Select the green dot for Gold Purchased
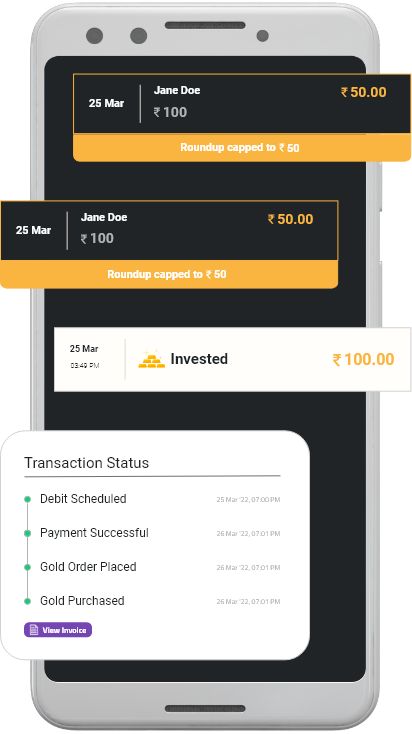Screen dimensions: 412x734 click(28, 601)
